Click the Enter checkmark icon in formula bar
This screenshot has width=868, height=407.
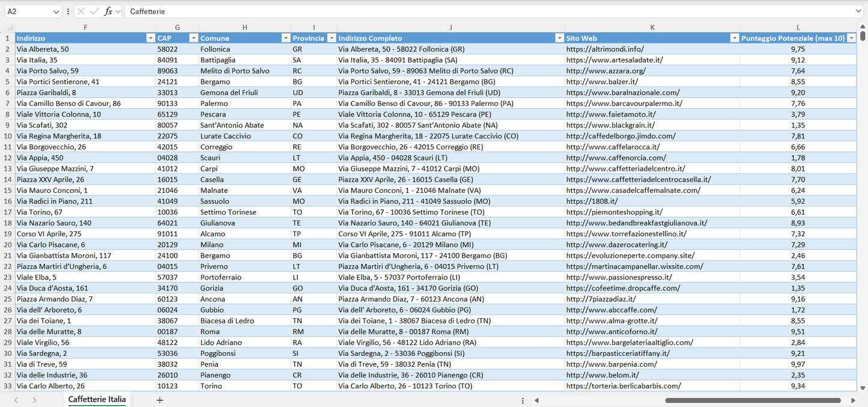pos(94,11)
